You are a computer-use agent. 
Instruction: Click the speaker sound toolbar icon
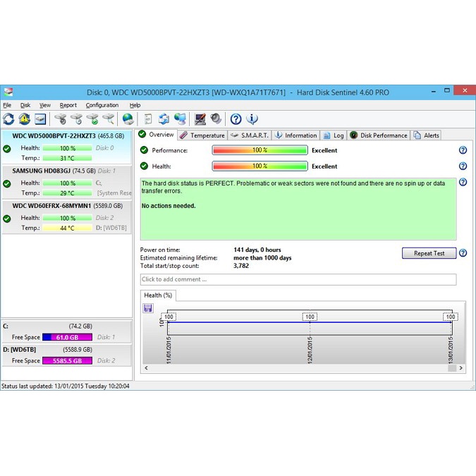tap(216, 119)
